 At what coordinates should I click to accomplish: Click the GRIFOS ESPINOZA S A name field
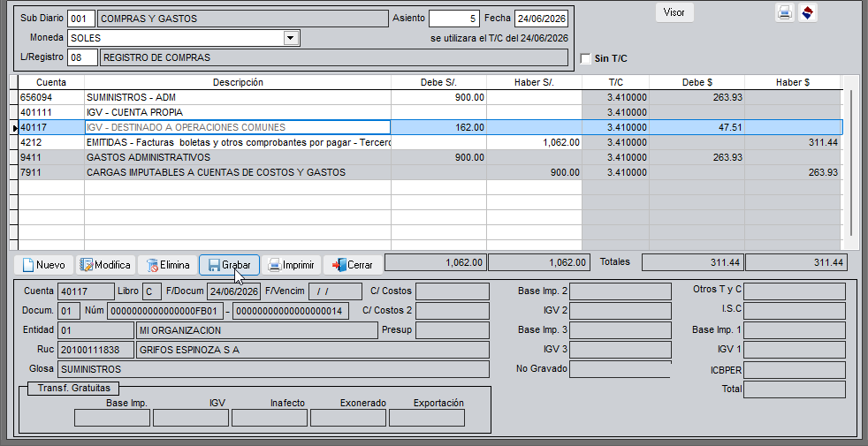(x=313, y=350)
